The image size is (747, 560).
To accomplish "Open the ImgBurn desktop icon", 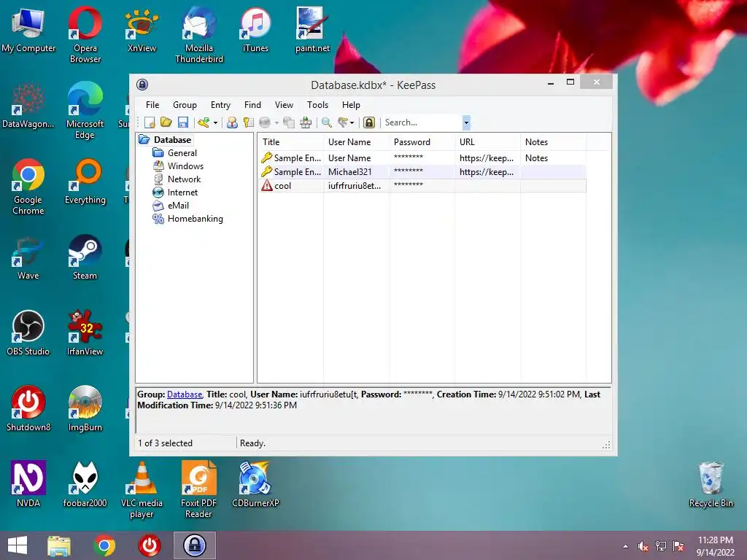I will pos(85,408).
